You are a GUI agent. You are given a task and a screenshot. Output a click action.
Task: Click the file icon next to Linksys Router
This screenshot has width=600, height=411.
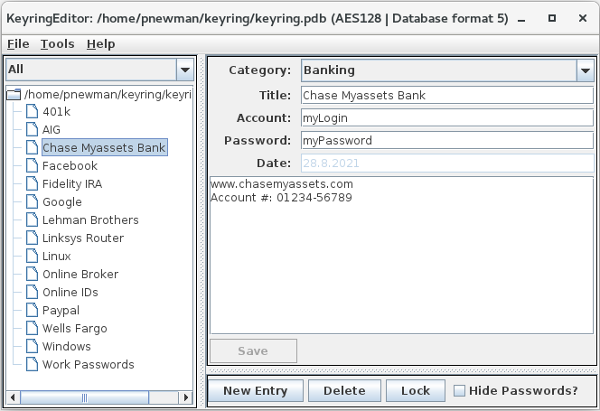point(31,238)
